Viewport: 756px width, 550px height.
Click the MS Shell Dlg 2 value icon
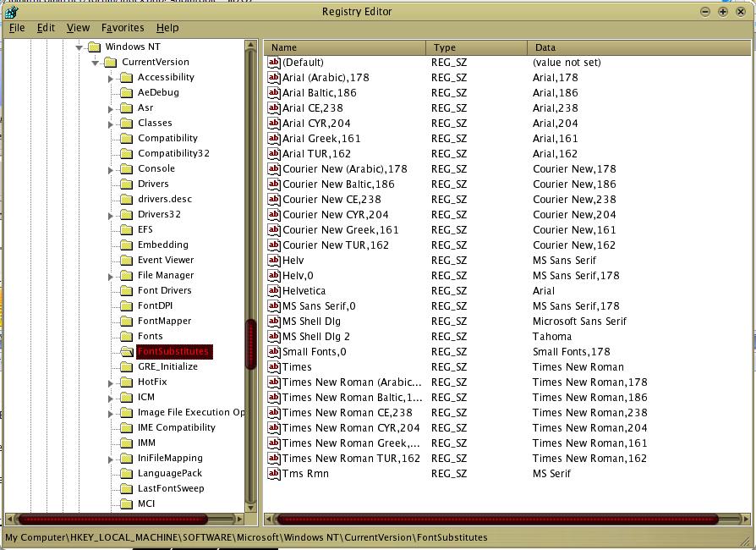273,337
